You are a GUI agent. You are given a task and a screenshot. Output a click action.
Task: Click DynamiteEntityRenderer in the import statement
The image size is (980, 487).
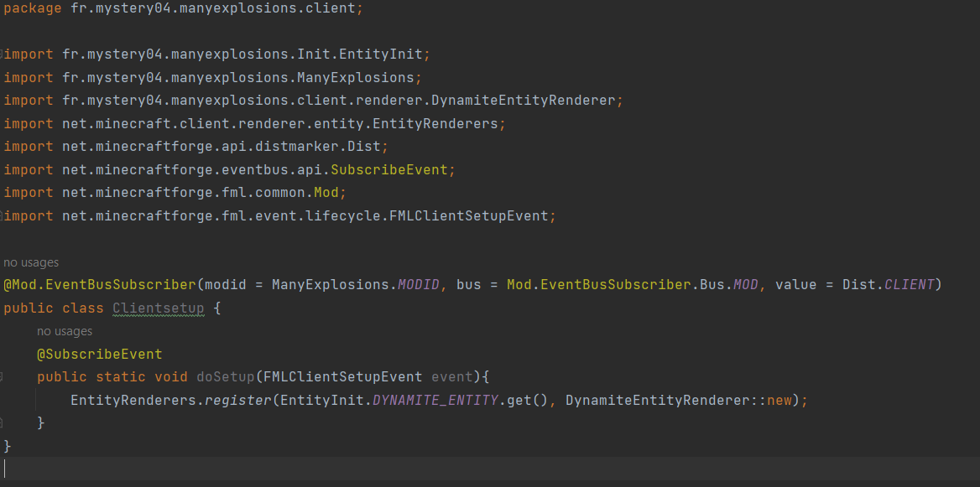(524, 101)
